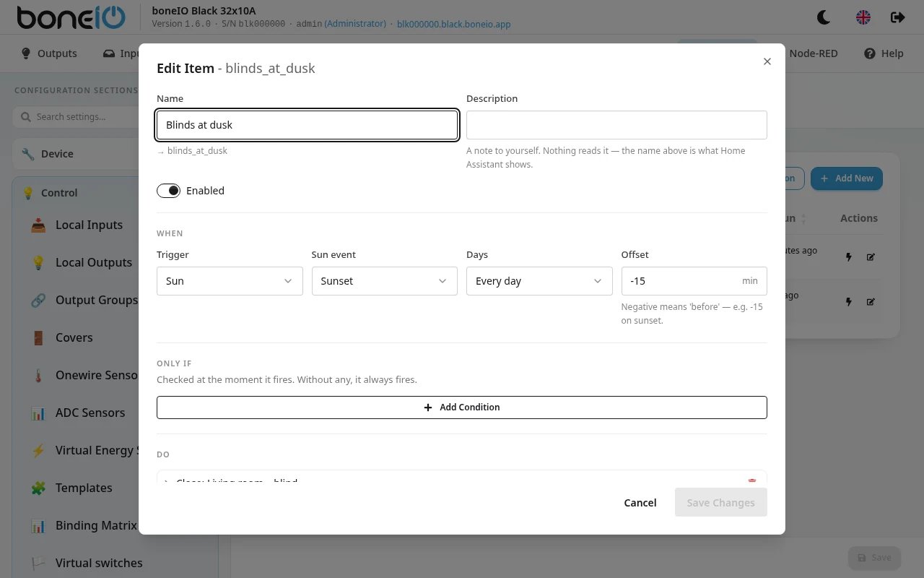Click the Virtual Energy lightning icon
924x578 pixels.
[38, 451]
